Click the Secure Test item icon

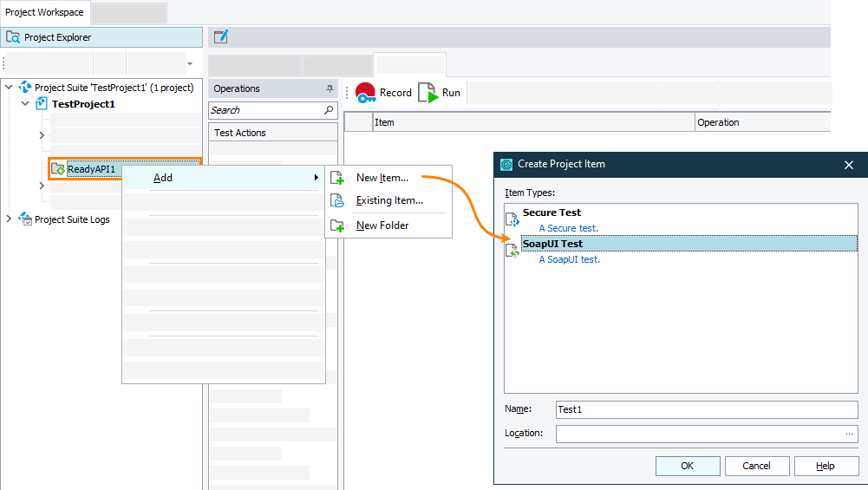(x=512, y=219)
